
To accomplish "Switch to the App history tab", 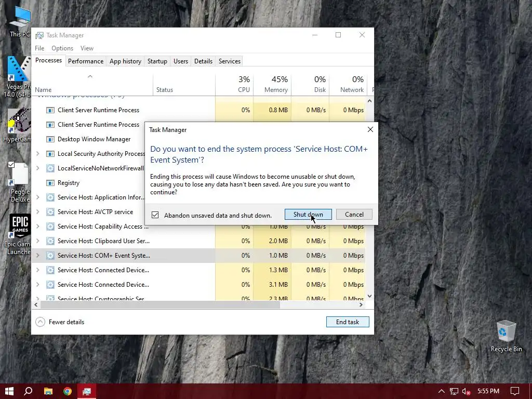I will pyautogui.click(x=125, y=61).
